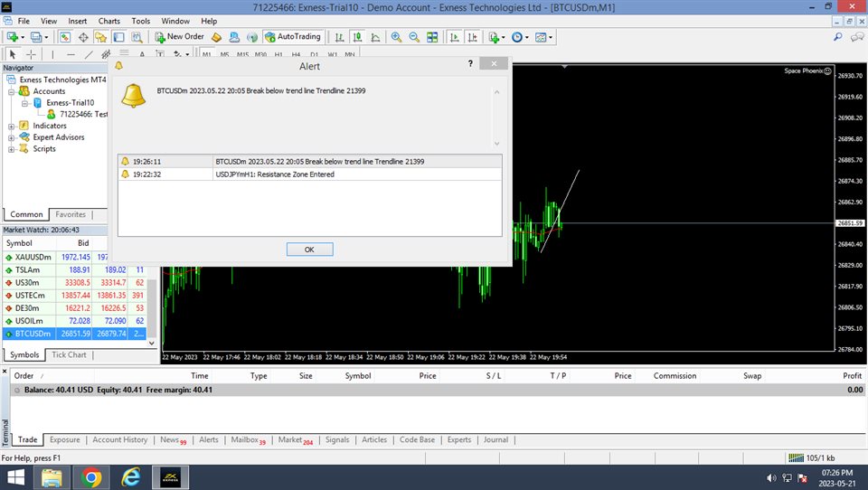The width and height of the screenshot is (868, 490).
Task: Expand the Expert Advisors tree node
Action: click(x=11, y=137)
